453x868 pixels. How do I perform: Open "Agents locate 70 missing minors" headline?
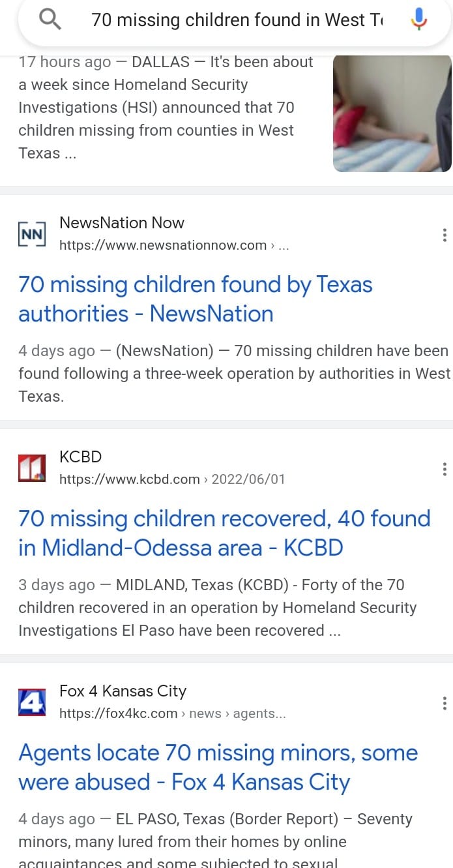[x=218, y=767]
